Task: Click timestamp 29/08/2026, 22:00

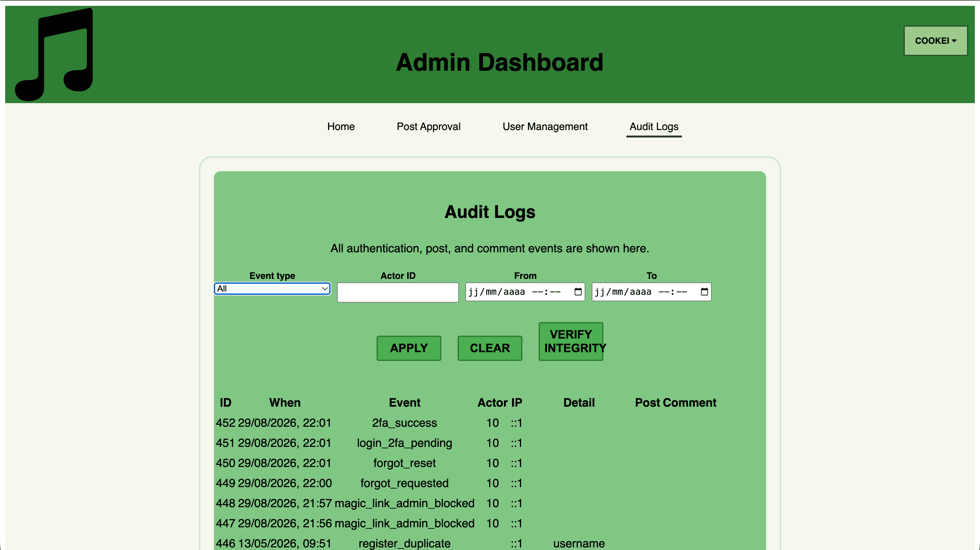Action: pyautogui.click(x=285, y=484)
